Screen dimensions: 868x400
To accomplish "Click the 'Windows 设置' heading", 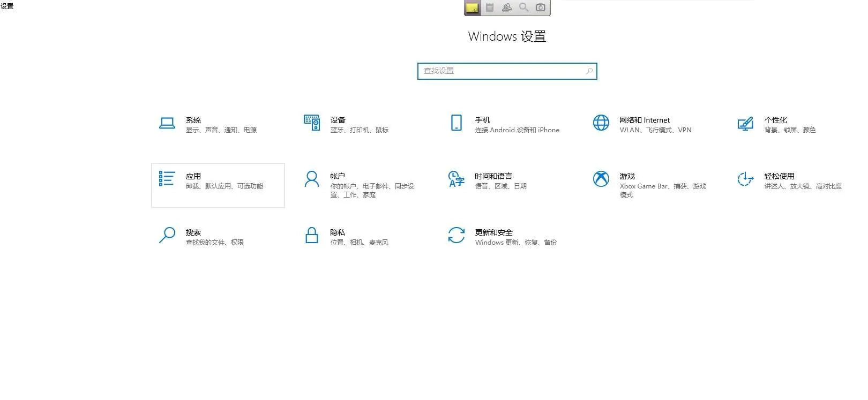I will [507, 36].
